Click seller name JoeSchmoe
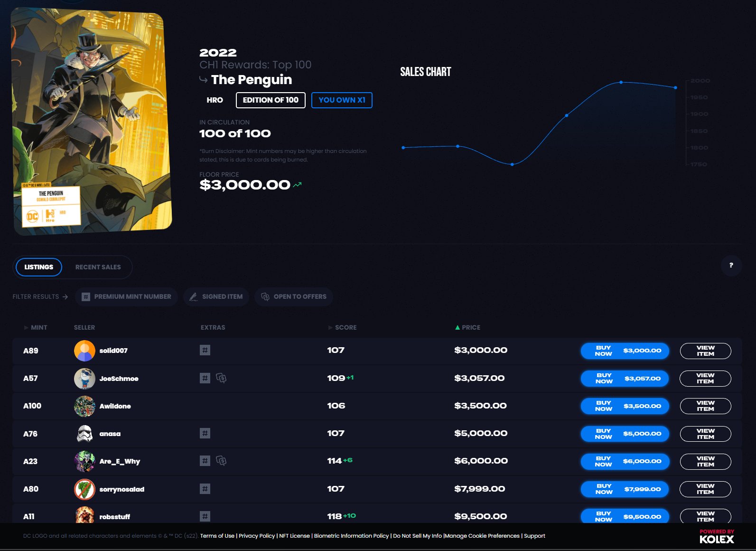Image resolution: width=756 pixels, height=551 pixels. tap(119, 379)
